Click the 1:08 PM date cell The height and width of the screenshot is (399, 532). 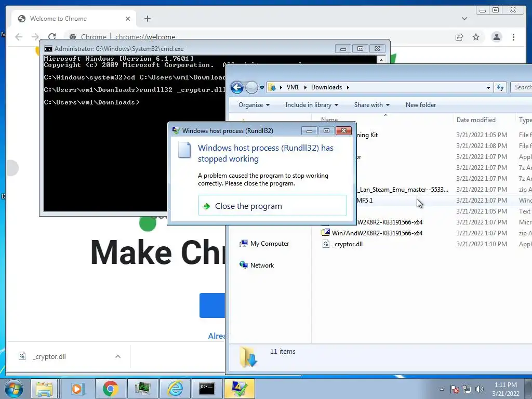482,145
